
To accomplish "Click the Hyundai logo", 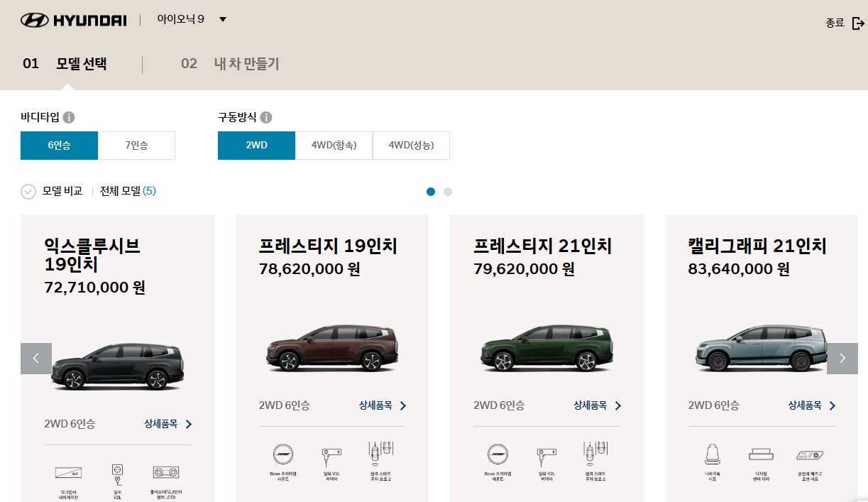I will point(74,20).
